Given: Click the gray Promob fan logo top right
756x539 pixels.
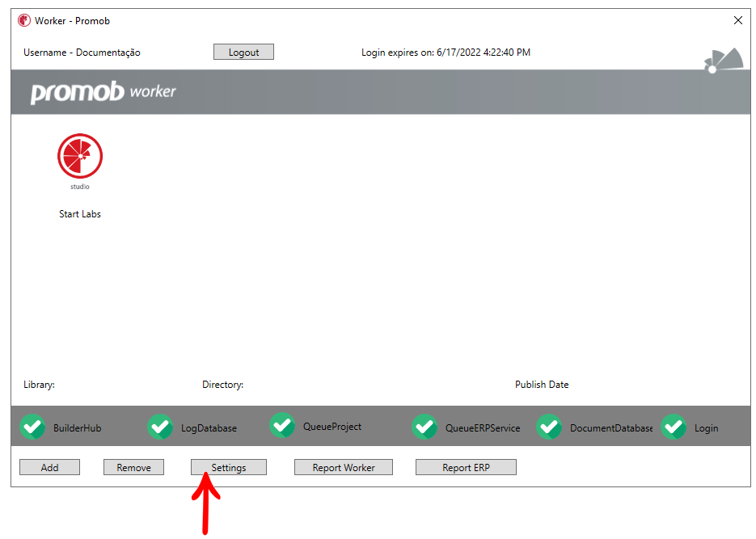Looking at the screenshot, I should pos(723,61).
